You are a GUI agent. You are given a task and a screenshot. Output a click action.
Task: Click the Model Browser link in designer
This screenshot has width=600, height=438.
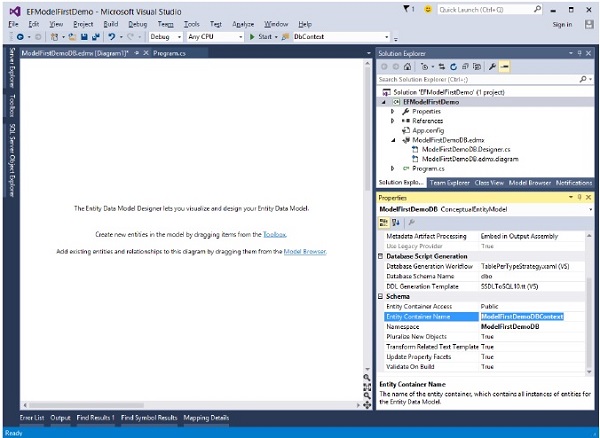coord(305,251)
